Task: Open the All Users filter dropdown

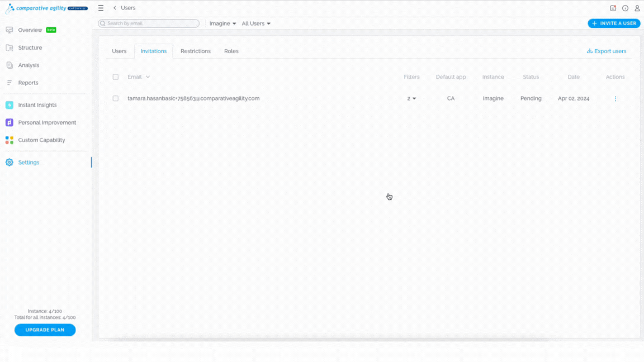Action: (256, 23)
